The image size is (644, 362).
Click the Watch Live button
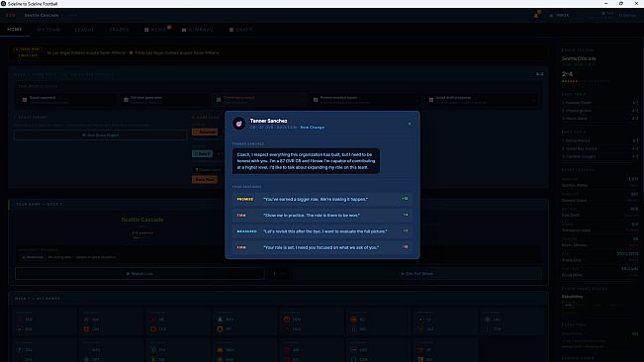click(x=139, y=274)
